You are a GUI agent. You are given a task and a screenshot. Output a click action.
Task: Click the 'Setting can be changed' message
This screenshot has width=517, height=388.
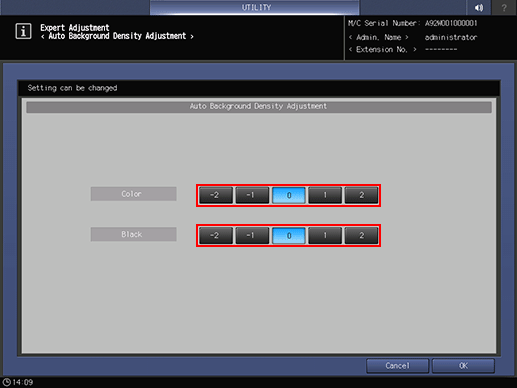pos(72,88)
